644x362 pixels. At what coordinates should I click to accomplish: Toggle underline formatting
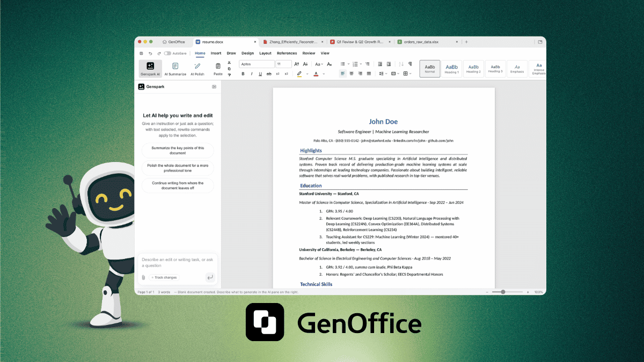[x=260, y=74]
